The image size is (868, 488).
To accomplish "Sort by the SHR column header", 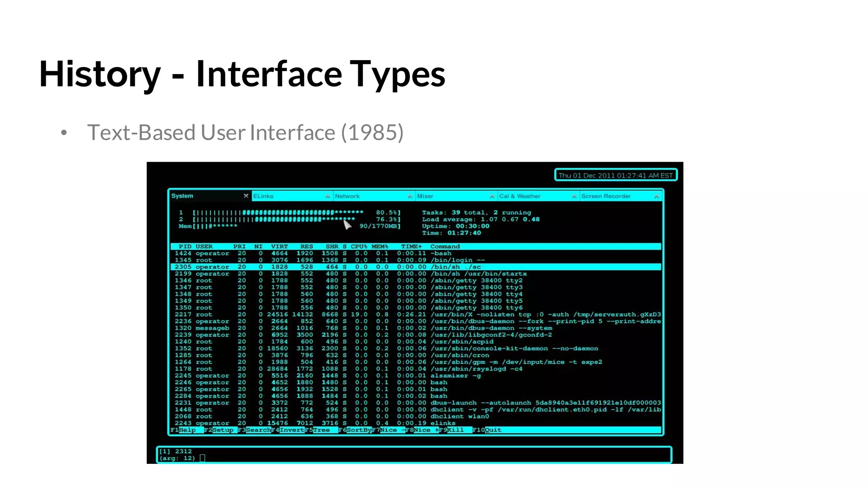I will [332, 247].
